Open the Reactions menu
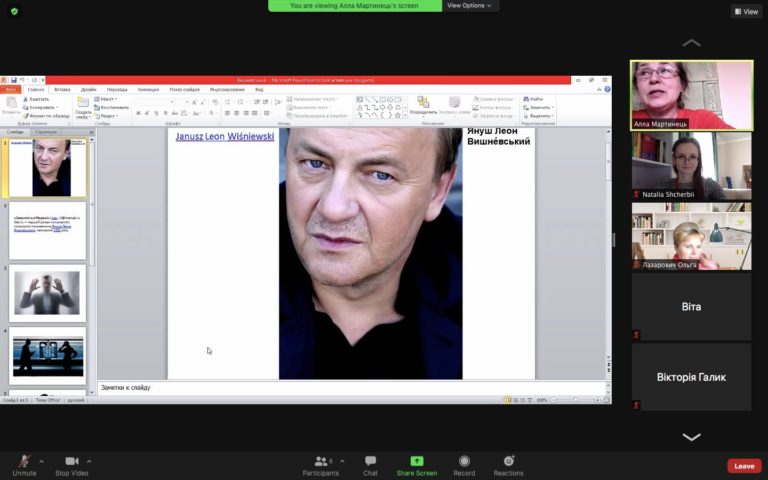Image resolution: width=768 pixels, height=480 pixels. (x=508, y=466)
